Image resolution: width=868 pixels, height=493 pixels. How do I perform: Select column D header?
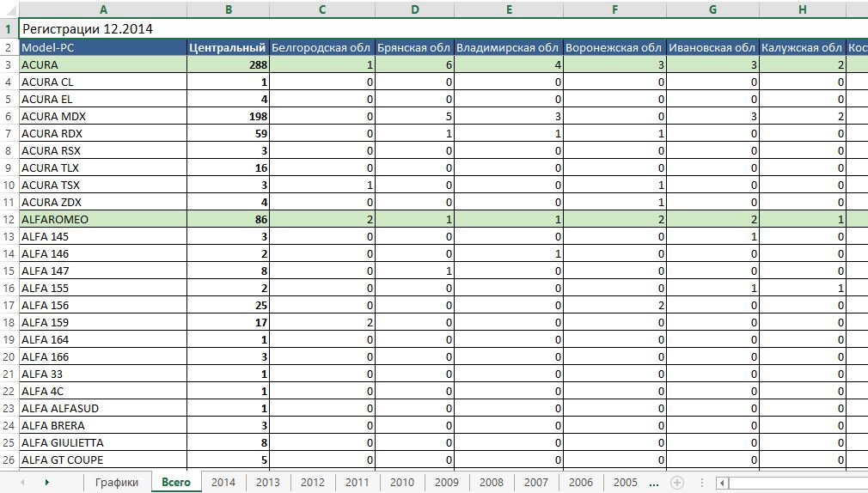[x=414, y=9]
